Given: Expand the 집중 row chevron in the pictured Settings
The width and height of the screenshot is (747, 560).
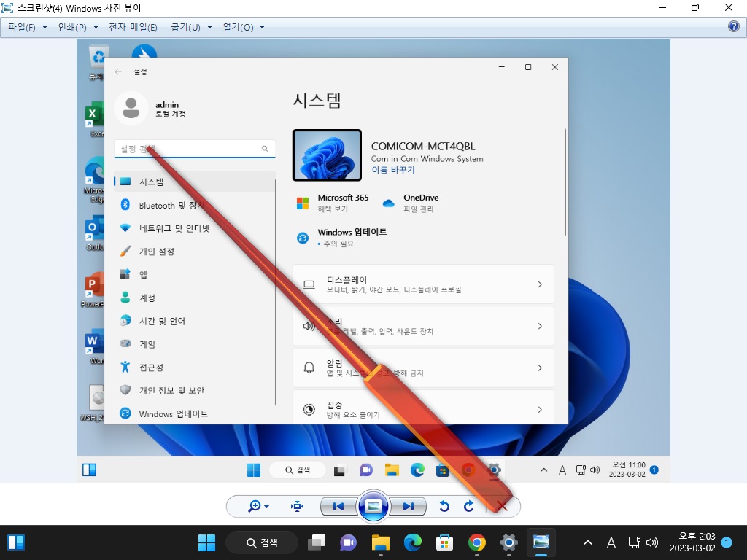Looking at the screenshot, I should click(x=540, y=410).
